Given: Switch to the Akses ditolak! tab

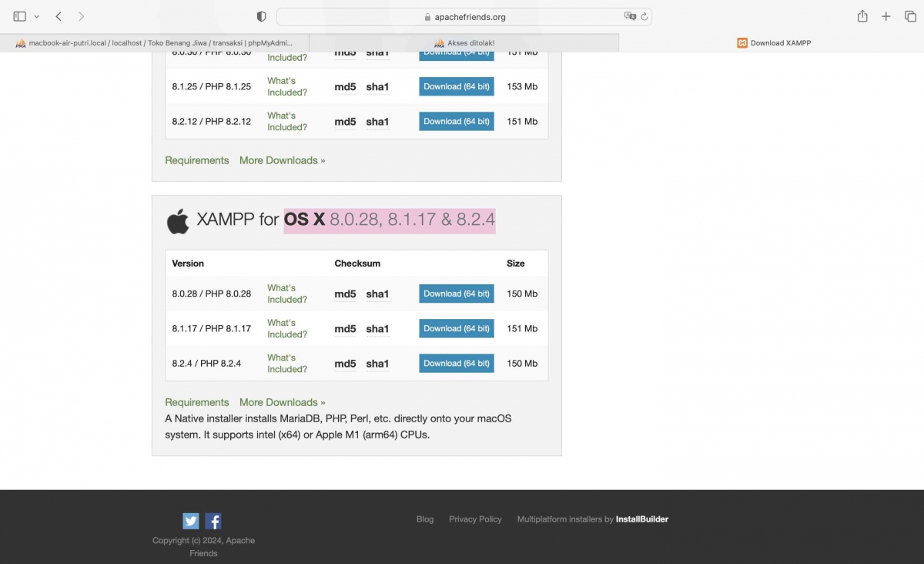Looking at the screenshot, I should point(464,43).
